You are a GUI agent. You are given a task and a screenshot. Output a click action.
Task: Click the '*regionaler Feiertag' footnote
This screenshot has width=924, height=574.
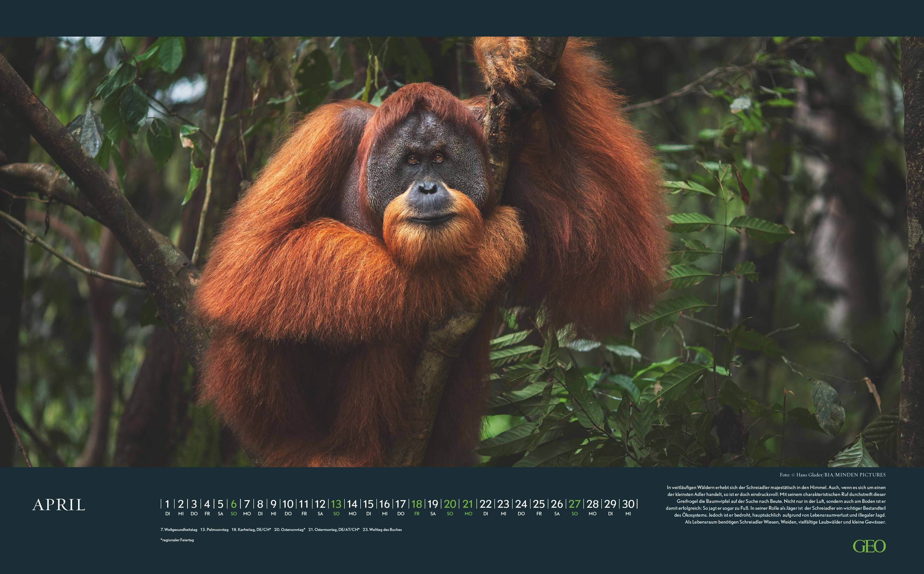[x=177, y=540]
